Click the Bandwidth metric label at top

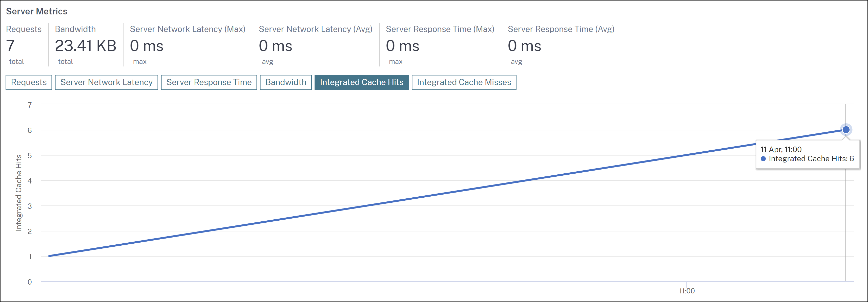pos(75,29)
